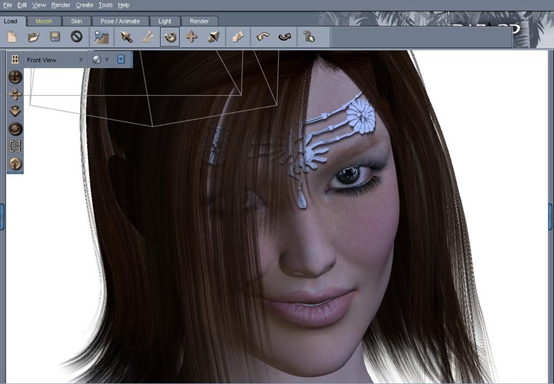Click the blue square viewport icon

[121, 59]
